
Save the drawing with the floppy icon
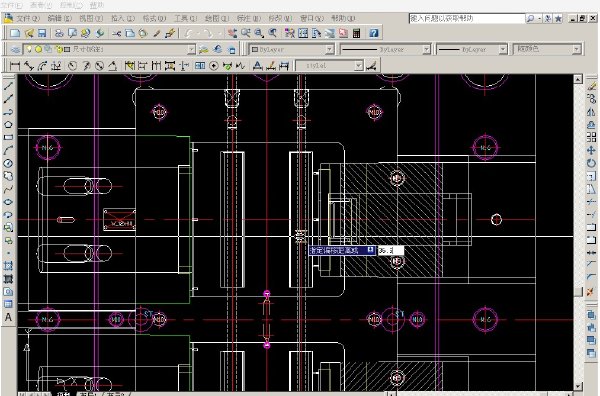pyautogui.click(x=41, y=33)
